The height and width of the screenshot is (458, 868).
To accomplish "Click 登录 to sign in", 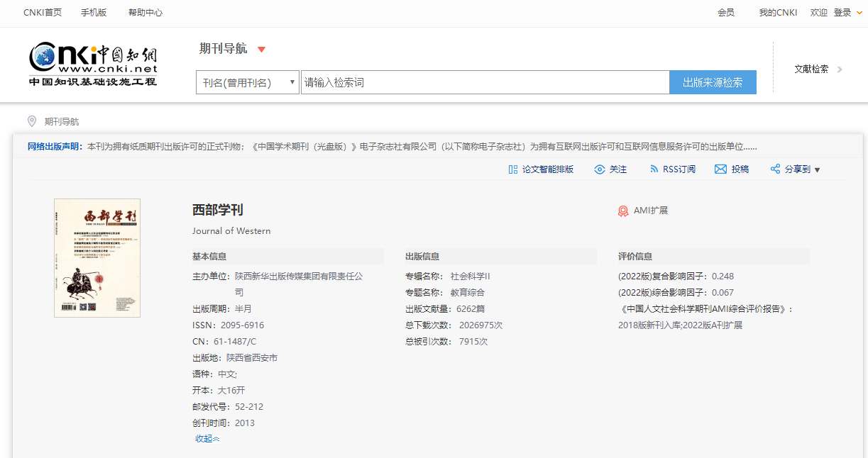I will click(842, 13).
